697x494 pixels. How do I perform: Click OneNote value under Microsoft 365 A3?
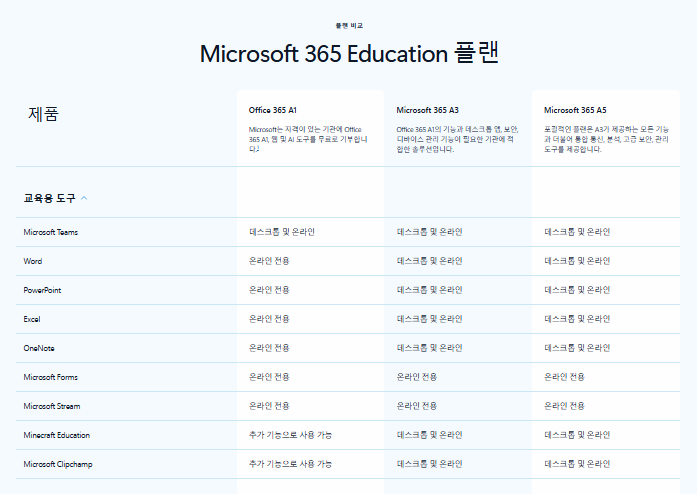[429, 348]
